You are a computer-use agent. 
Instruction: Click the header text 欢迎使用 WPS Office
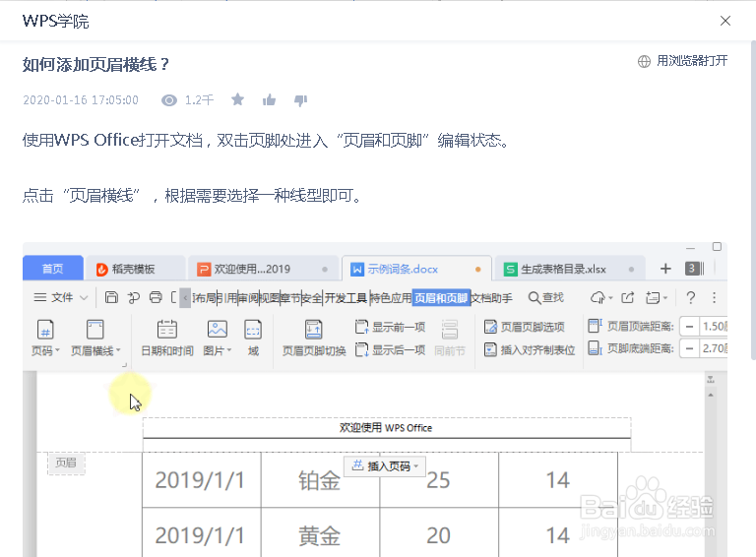(x=386, y=428)
